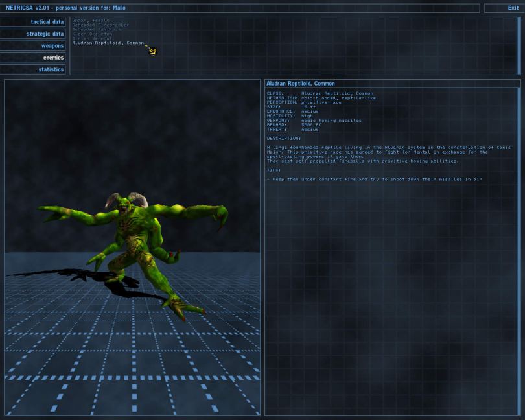Click the Aludran Reptiloid panel title
The image size is (525, 420).
point(301,84)
